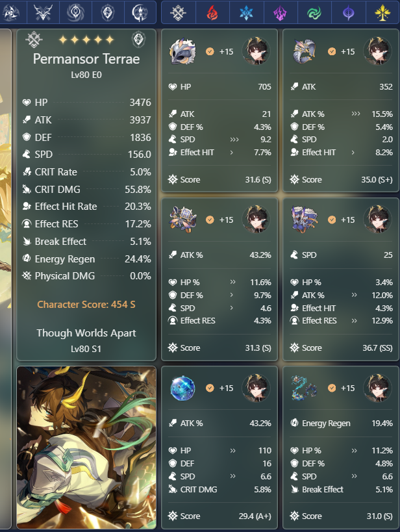The image size is (400, 532).
Task: Select the Harmony path filter icon
Action: pyautogui.click(x=11, y=12)
